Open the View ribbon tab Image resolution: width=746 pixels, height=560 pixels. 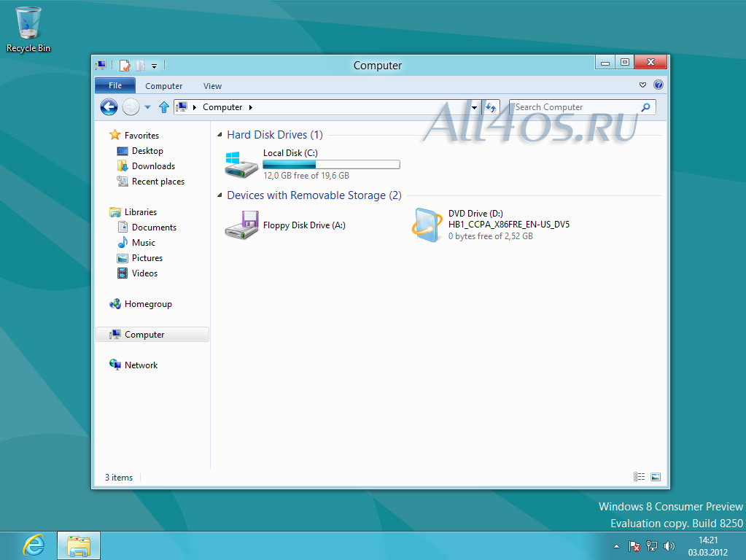(212, 86)
